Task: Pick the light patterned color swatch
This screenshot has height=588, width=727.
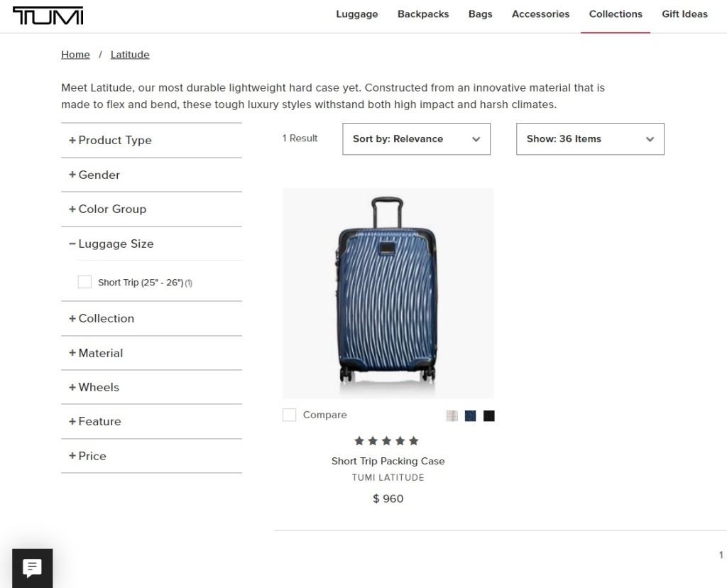Action: 452,415
